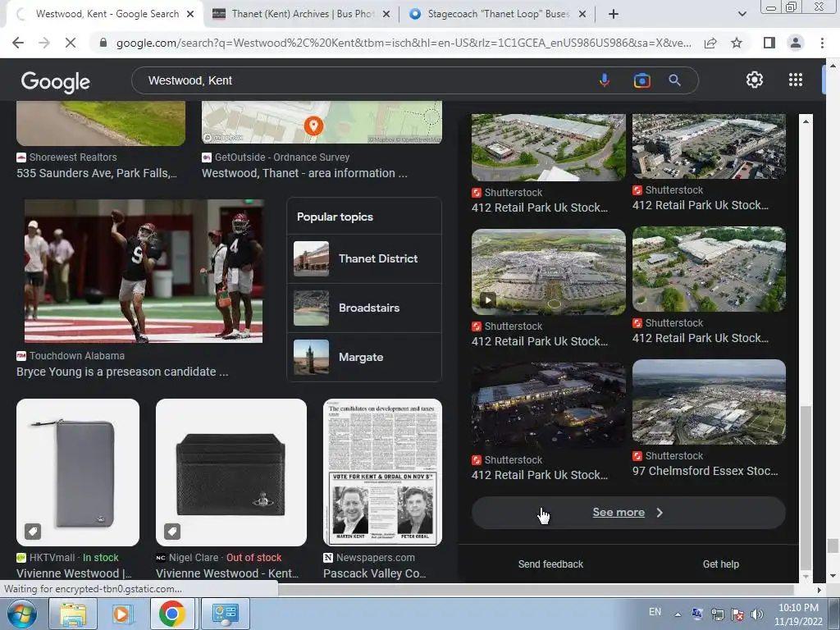Click Chrome icon in taskbar
840x630 pixels.
(172, 614)
